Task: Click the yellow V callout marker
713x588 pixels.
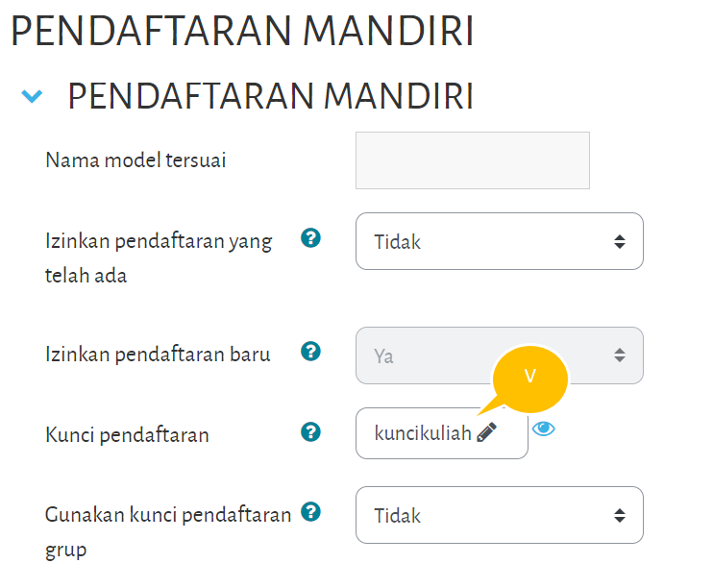Action: pos(529,374)
